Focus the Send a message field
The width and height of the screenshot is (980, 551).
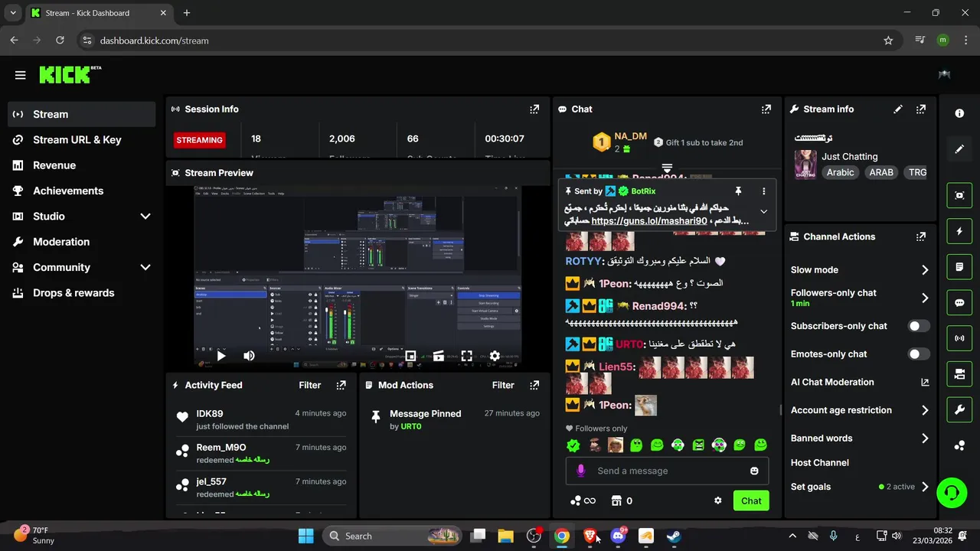[x=667, y=471]
